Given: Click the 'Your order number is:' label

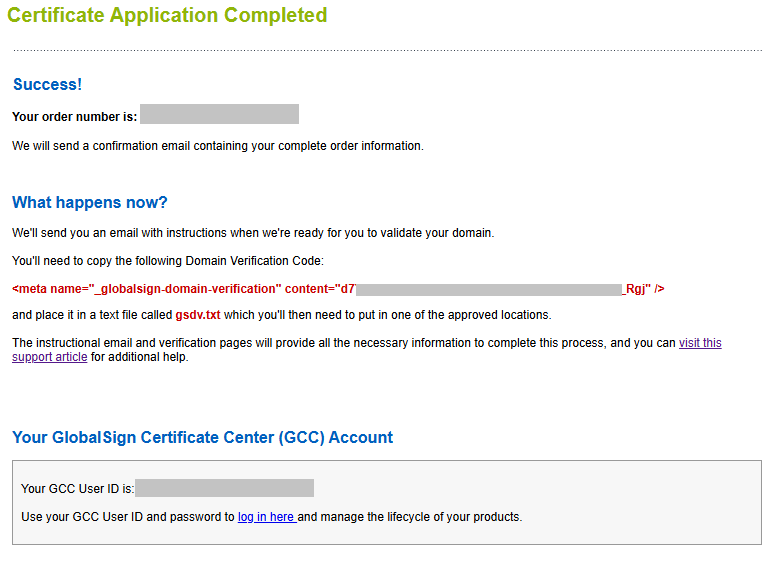Looking at the screenshot, I should tap(74, 117).
